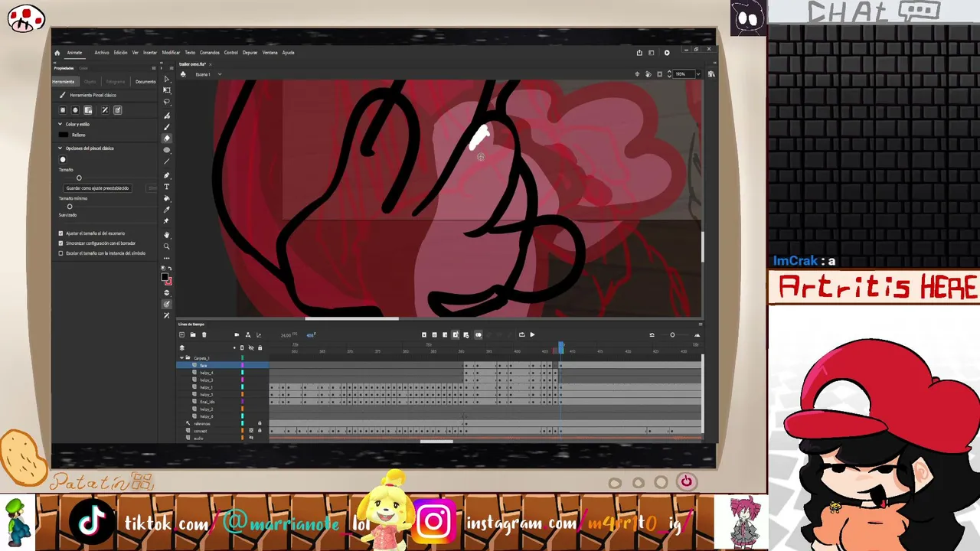
Task: Toggle loop playback in timeline
Action: pos(521,334)
